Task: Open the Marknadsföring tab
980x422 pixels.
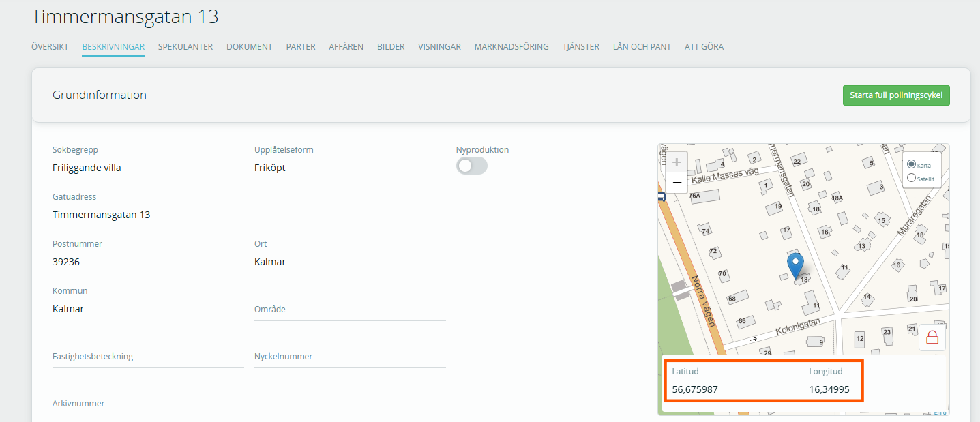Action: point(511,47)
